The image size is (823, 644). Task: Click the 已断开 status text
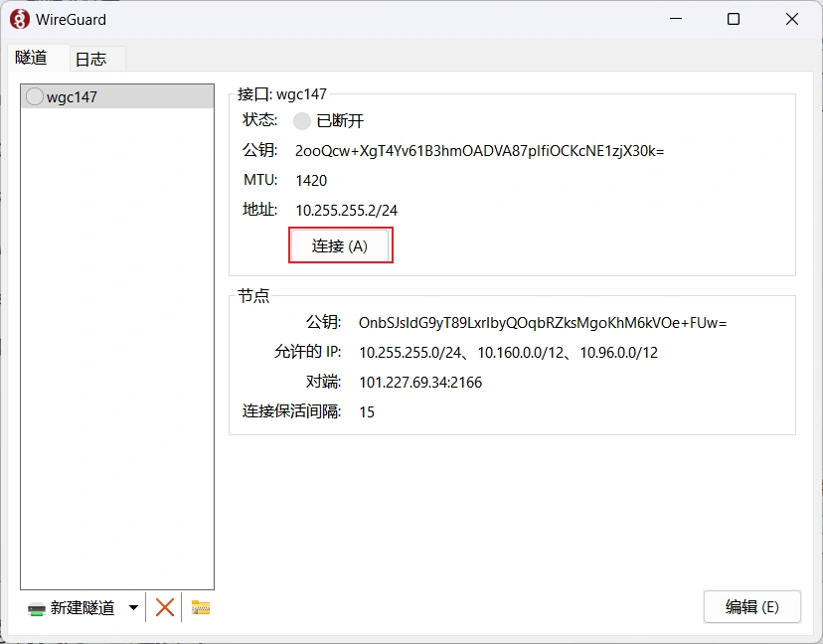coord(340,121)
